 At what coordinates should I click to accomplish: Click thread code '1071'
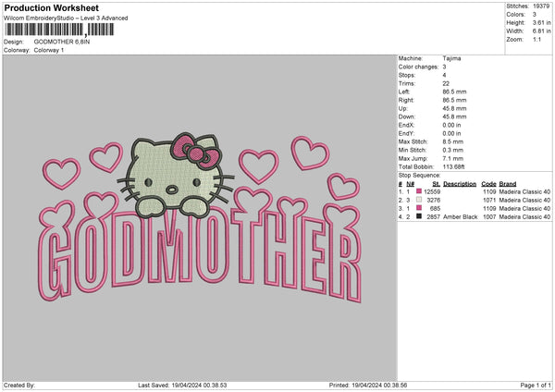489,200
